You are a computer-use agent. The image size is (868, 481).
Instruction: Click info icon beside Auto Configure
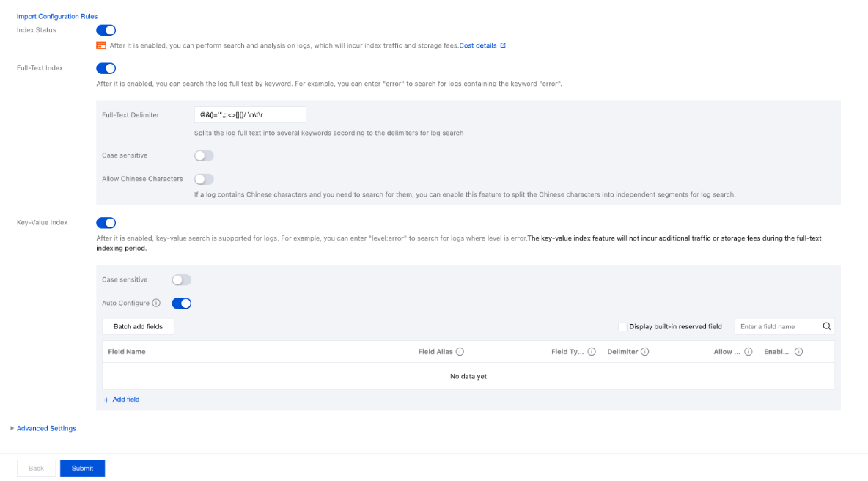pyautogui.click(x=156, y=303)
